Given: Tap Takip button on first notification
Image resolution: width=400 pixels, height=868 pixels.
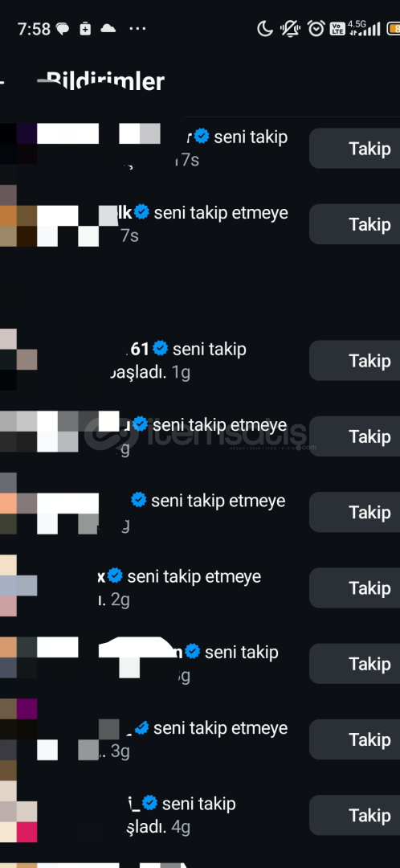Looking at the screenshot, I should [355, 149].
